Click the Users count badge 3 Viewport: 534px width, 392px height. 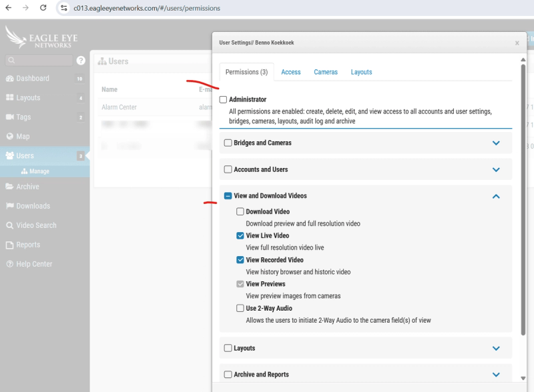point(81,156)
